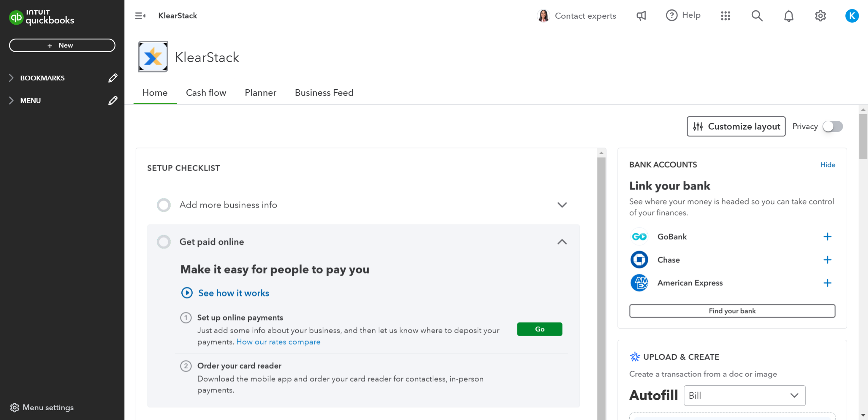Mark Get paid online circle
The width and height of the screenshot is (868, 420).
(164, 242)
